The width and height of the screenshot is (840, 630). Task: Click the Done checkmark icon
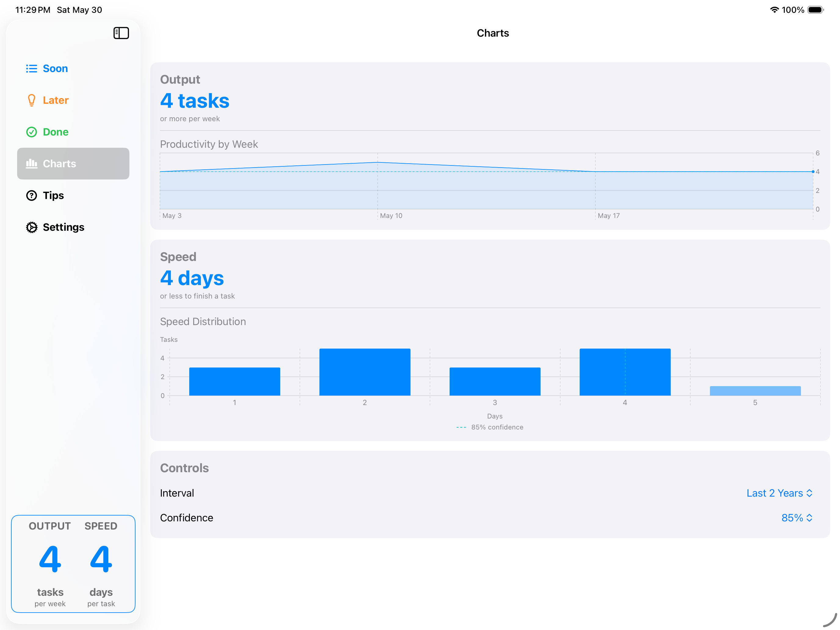coord(31,132)
